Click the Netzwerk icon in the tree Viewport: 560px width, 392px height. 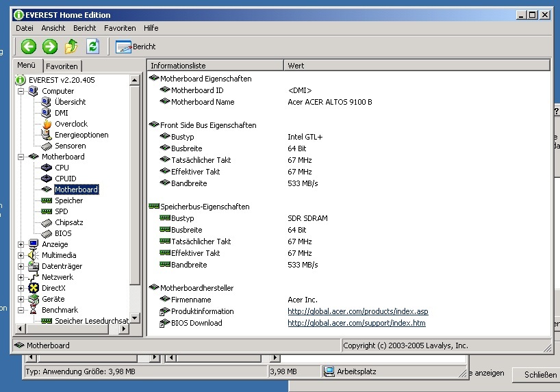(x=34, y=277)
